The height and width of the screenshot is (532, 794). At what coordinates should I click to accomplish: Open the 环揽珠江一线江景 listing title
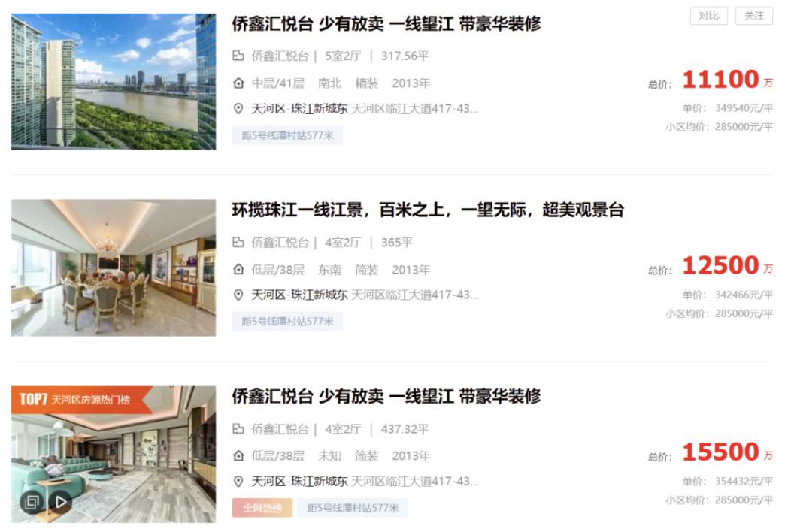pyautogui.click(x=428, y=210)
